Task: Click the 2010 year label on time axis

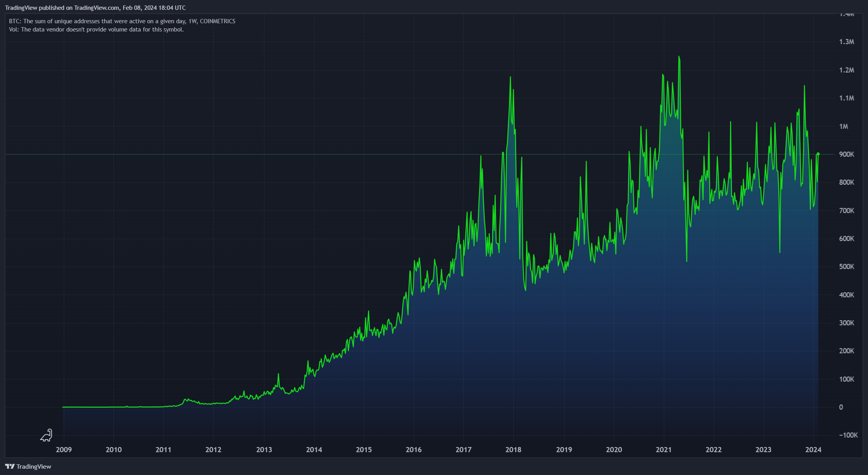Action: (114, 449)
